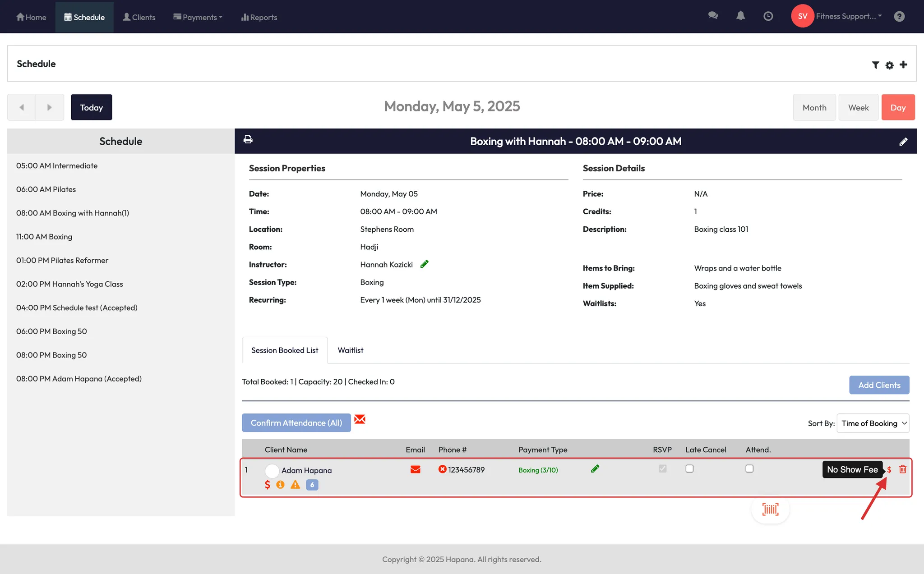The height and width of the screenshot is (574, 924).
Task: Switch to the Waitlist tab
Action: tap(350, 350)
